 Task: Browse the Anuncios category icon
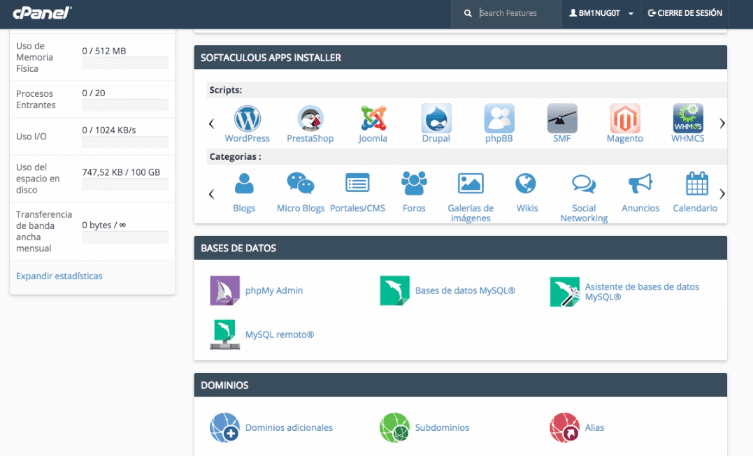point(640,183)
